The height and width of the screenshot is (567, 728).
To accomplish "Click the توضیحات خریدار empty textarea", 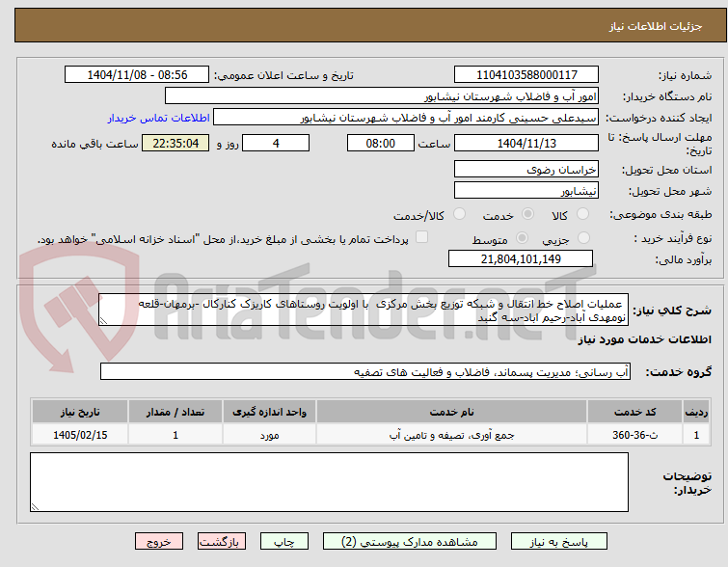I will coord(329,482).
